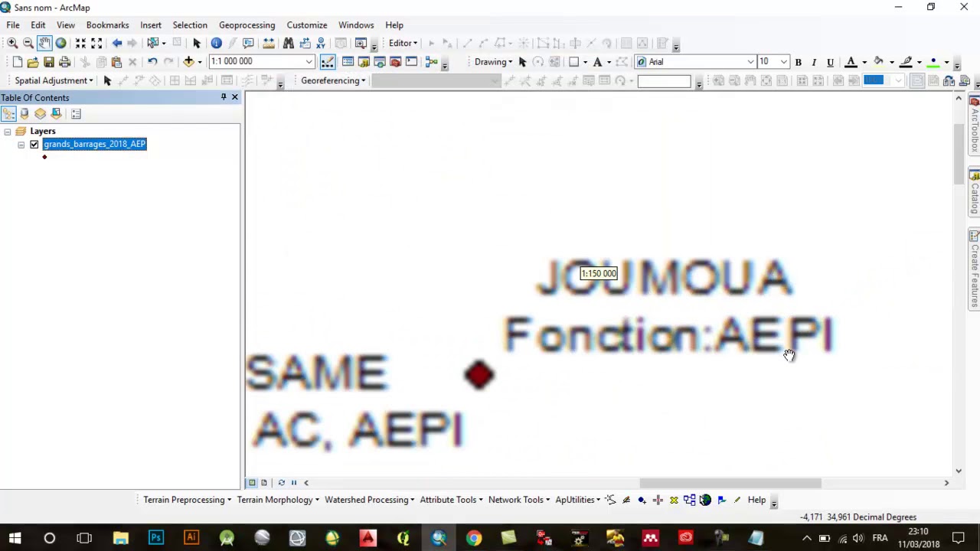Select the Zoom In tool
980x551 pixels.
12,44
